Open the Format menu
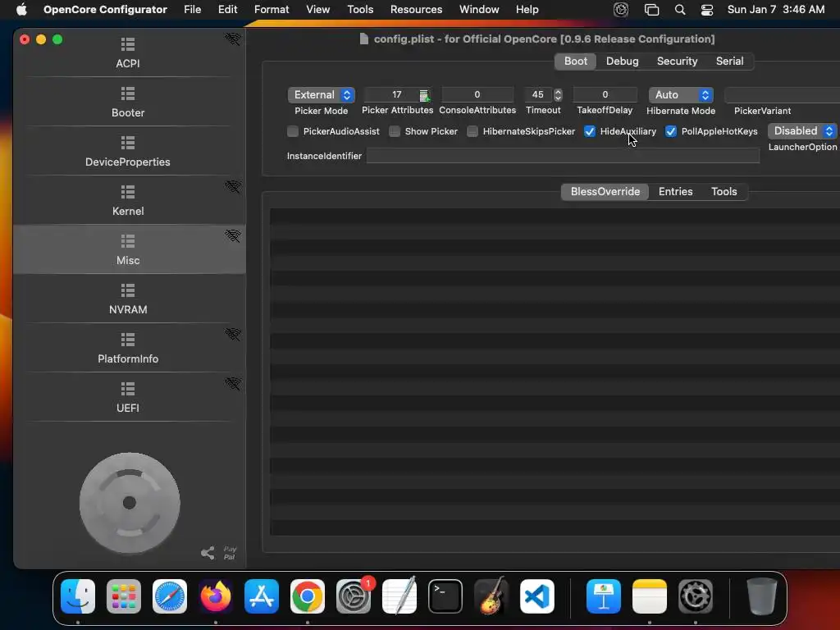The width and height of the screenshot is (840, 630). pos(272,10)
